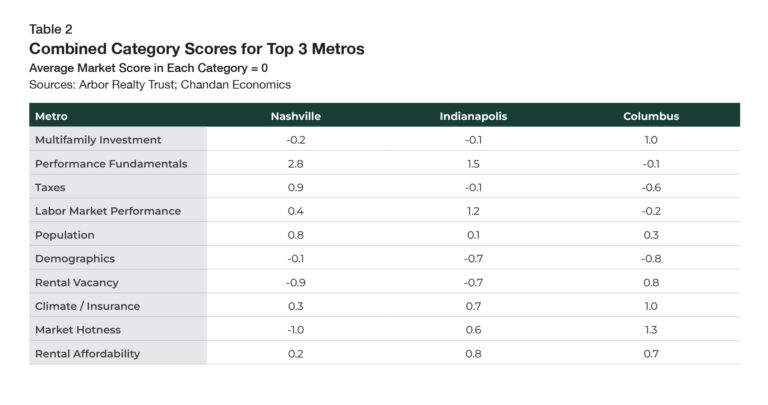Click Columbus's Market Hotness score 1.3
Image resolution: width=768 pixels, height=405 pixels.
(651, 330)
